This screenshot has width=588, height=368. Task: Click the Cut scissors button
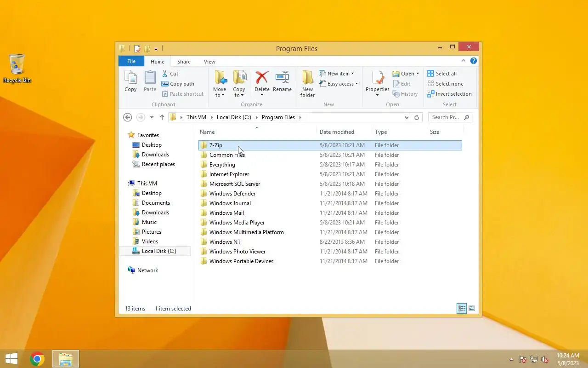(x=170, y=74)
